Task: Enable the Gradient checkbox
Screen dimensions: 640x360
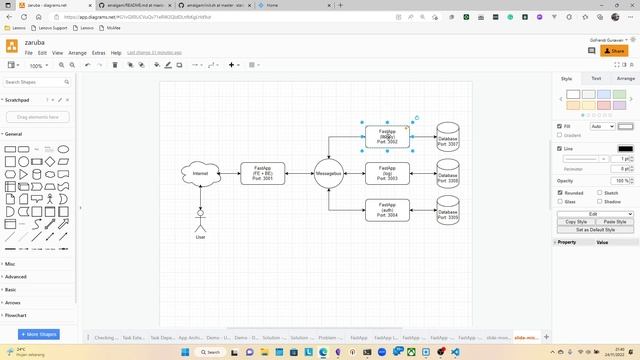Action: tap(560, 135)
